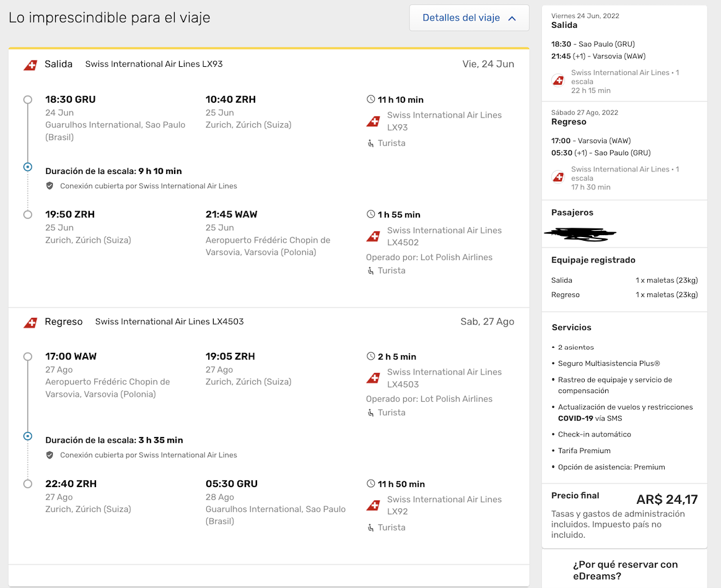721x588 pixels.
Task: Click the clock icon next to 11 h 10 min
Action: (370, 99)
